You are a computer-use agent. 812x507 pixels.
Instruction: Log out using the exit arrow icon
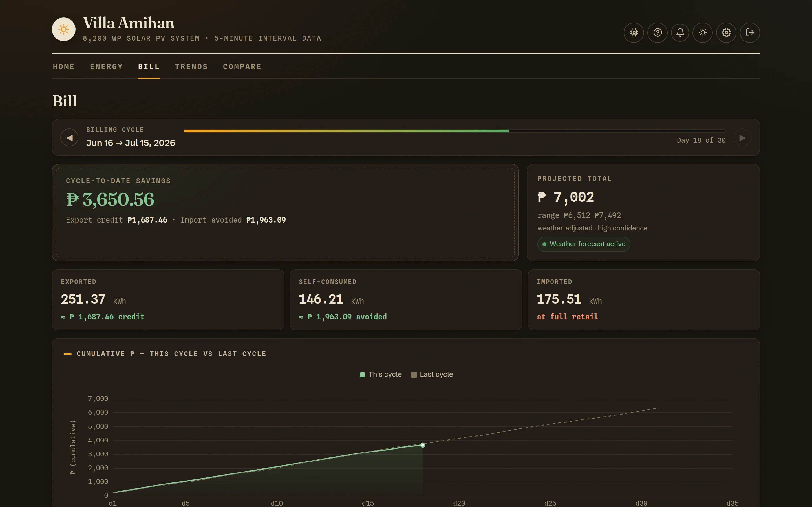click(x=750, y=32)
